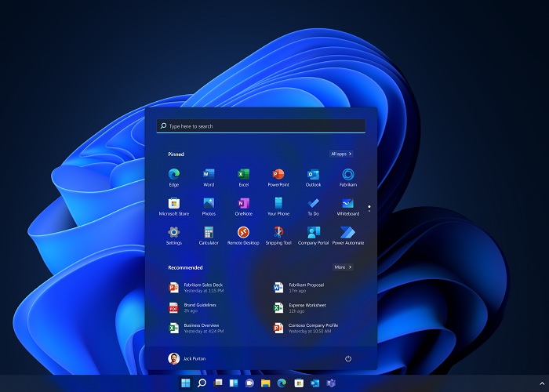Open Excel in the pinned section
549x392 pixels.
243,178
